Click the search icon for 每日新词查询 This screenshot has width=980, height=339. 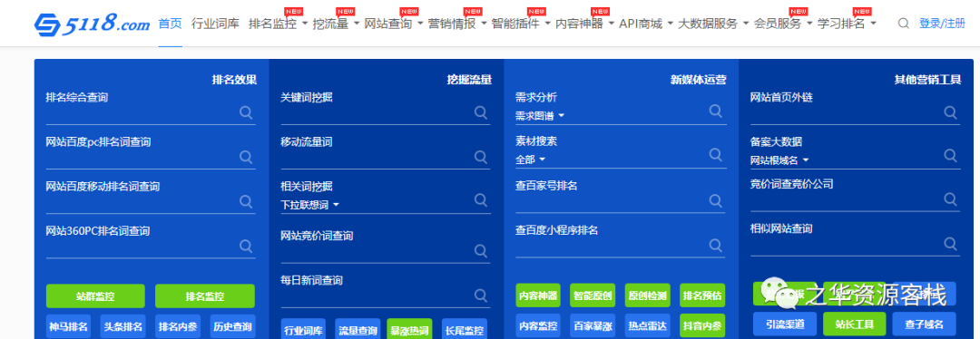point(481,295)
